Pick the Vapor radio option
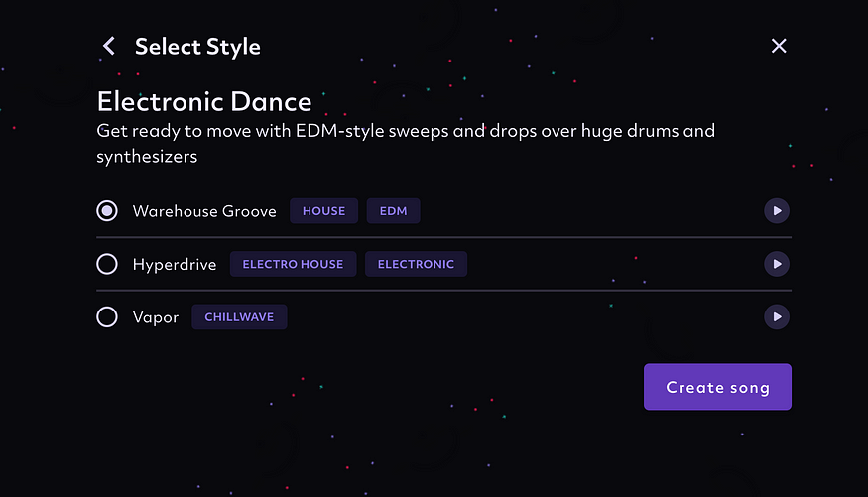This screenshot has width=868, height=497. click(x=107, y=317)
